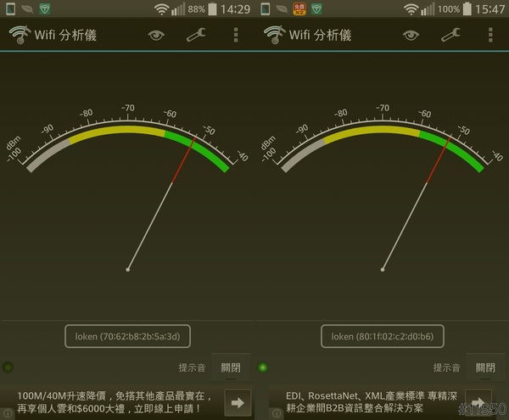Tap the Wifi 分析儀 title in right screen
Viewport: 509px width, 420px height.
(x=320, y=35)
